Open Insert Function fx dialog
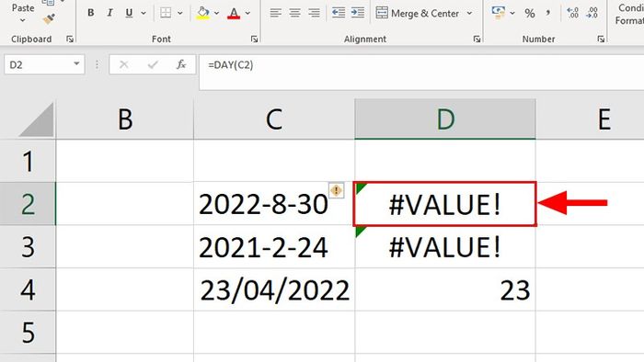 [181, 65]
